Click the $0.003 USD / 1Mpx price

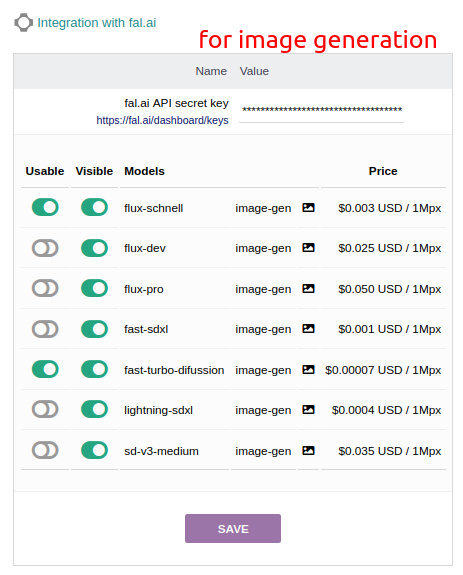click(390, 208)
